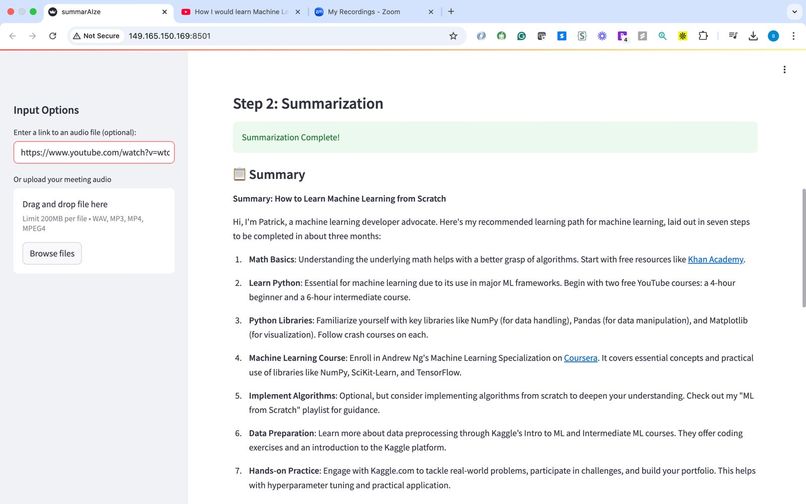
Task: Open the purple gear extension icon
Action: pos(602,36)
